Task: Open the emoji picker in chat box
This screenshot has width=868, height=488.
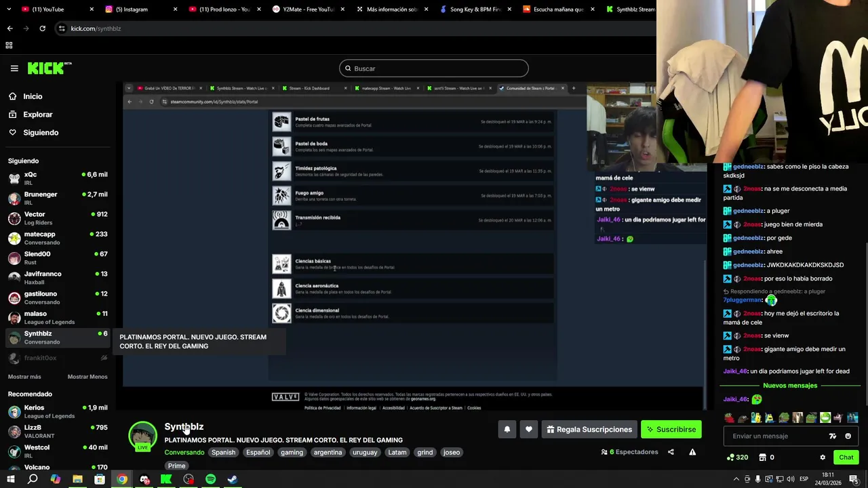Action: (x=848, y=436)
